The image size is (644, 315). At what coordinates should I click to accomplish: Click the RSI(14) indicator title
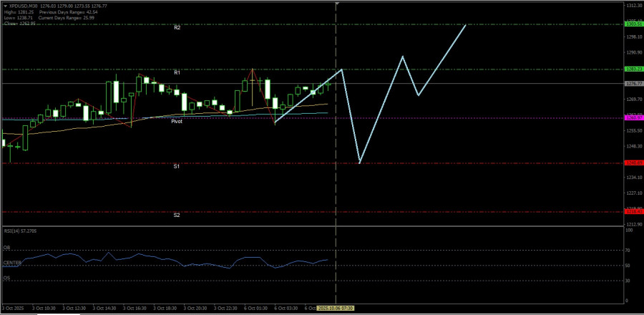pyautogui.click(x=19, y=231)
